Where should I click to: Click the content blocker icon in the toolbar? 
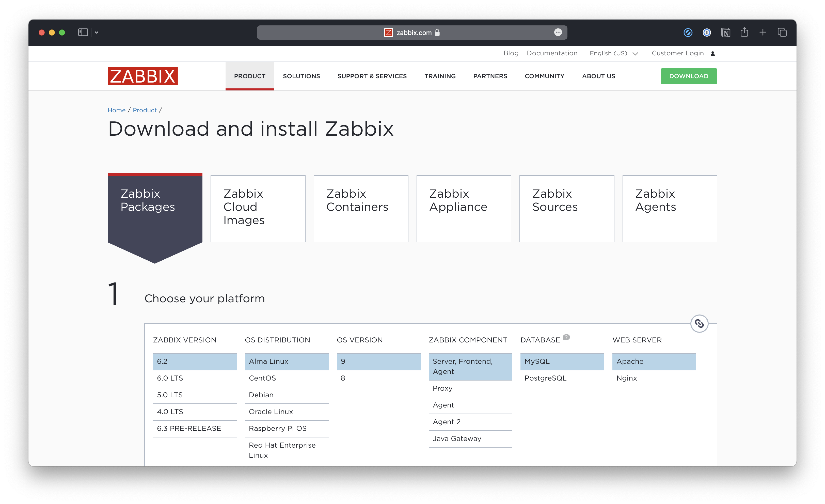[688, 32]
